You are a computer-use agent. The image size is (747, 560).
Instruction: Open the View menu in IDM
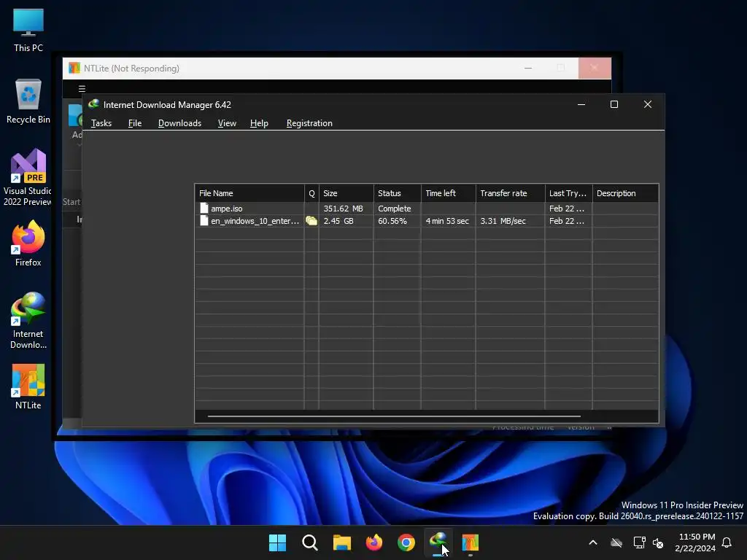tap(227, 123)
